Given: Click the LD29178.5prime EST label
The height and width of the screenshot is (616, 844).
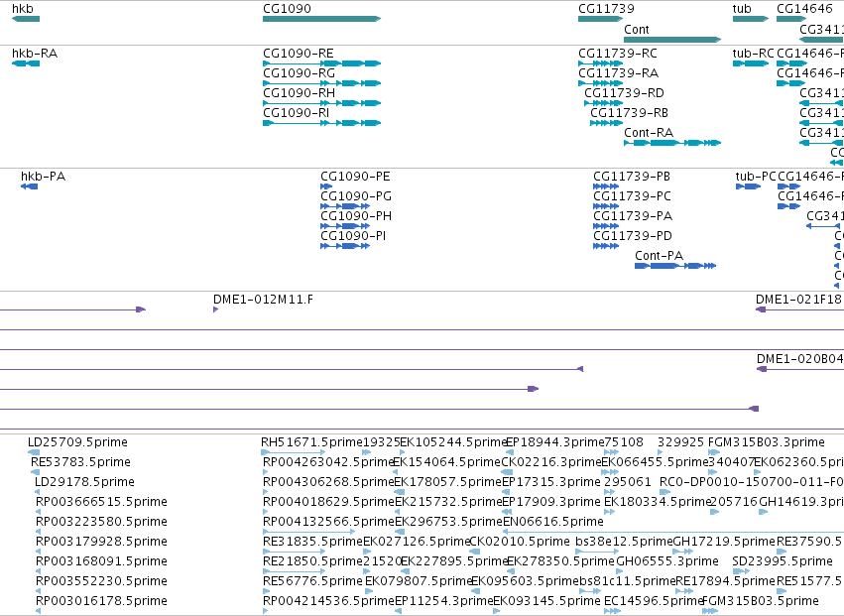Looking at the screenshot, I should point(84,482).
